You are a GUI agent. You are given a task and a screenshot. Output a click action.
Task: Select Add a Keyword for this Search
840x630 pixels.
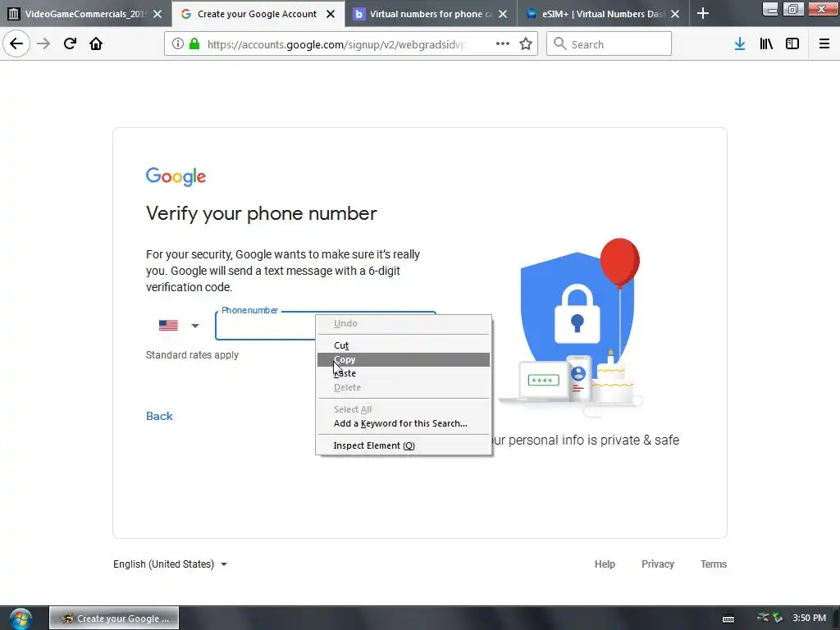(x=404, y=423)
